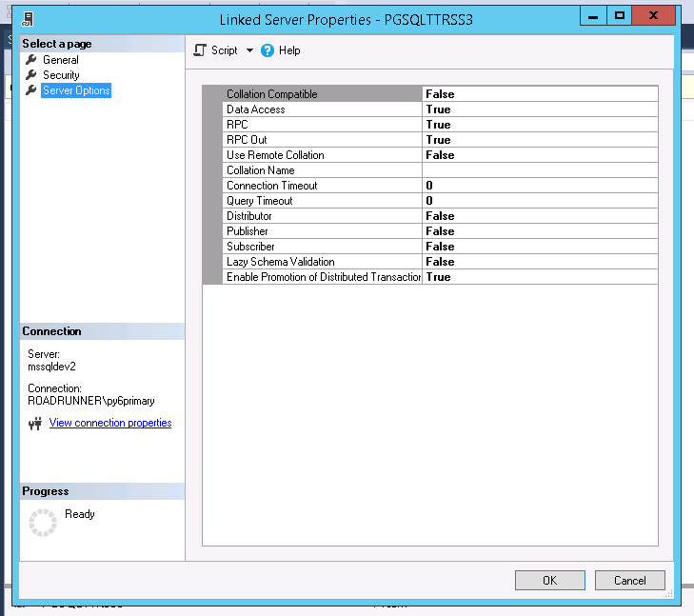Open the Use Remote Collation value dropdown
This screenshot has height=616, width=694.
pos(540,155)
